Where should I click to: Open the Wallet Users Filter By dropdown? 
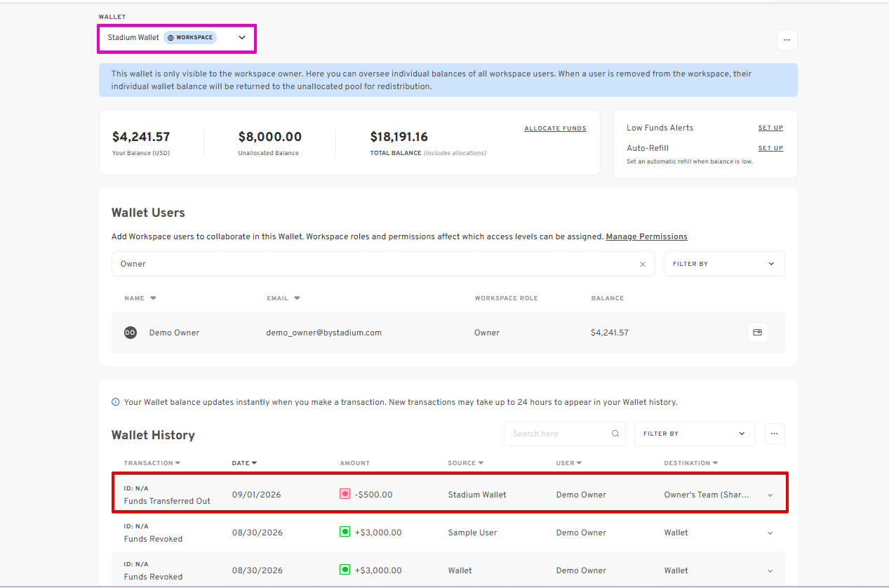tap(724, 264)
